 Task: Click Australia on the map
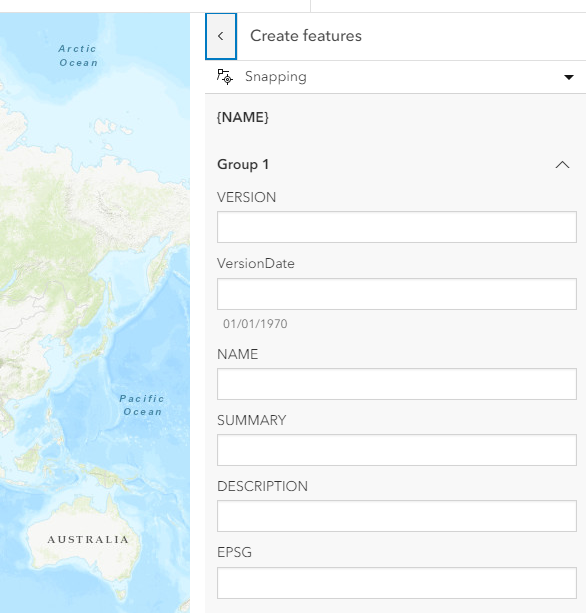pyautogui.click(x=88, y=540)
